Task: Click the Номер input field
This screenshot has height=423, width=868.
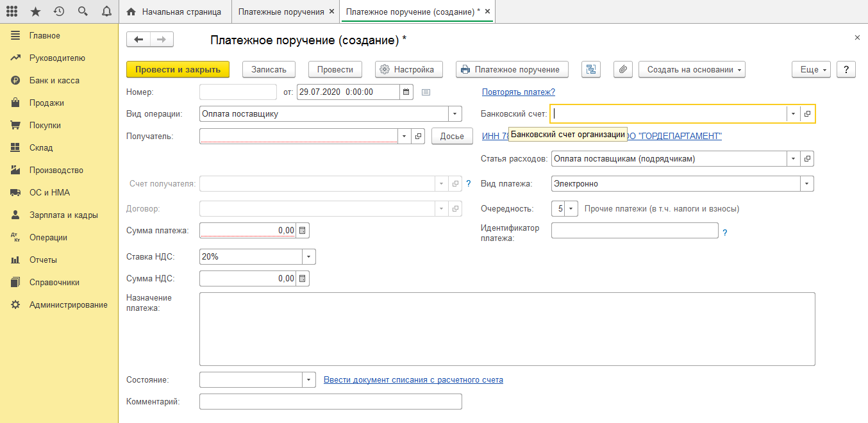Action: click(238, 92)
